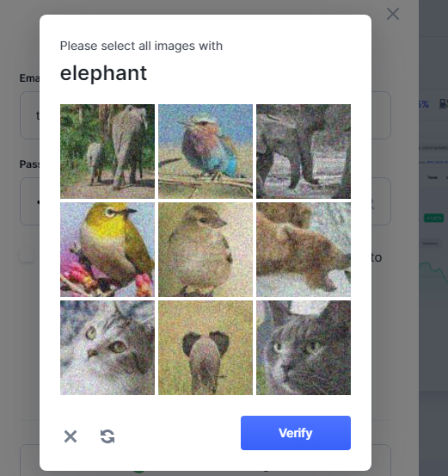448x476 pixels.
Task: Click the Email input field behind the dialog
Action: coord(206,115)
